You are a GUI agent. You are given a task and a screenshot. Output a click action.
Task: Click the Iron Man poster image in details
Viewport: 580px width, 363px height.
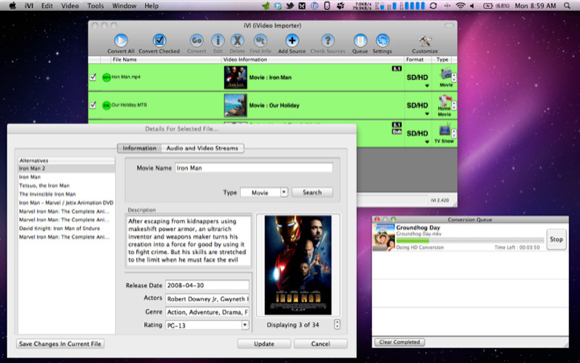298,265
